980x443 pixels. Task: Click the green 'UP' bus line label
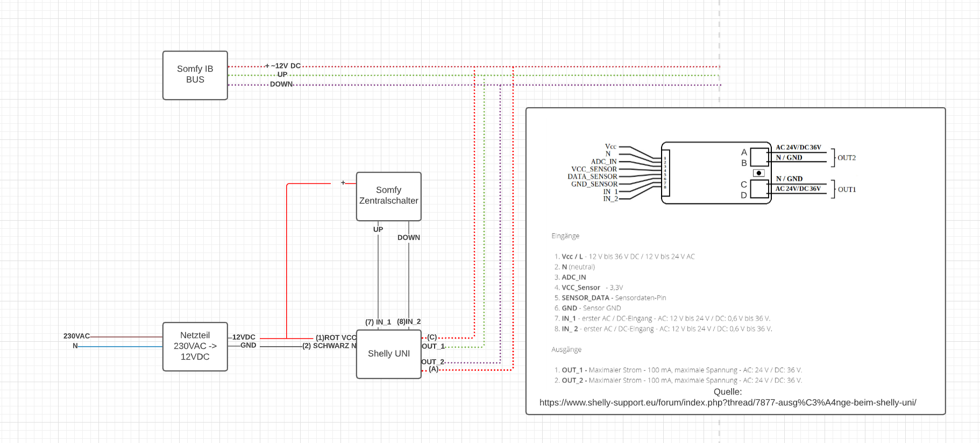[282, 75]
